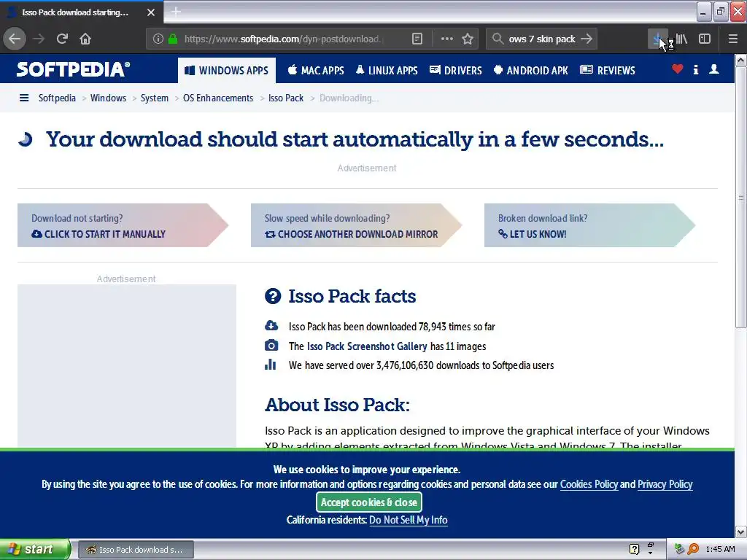
Task: Open the library icon in toolbar
Action: pos(682,39)
